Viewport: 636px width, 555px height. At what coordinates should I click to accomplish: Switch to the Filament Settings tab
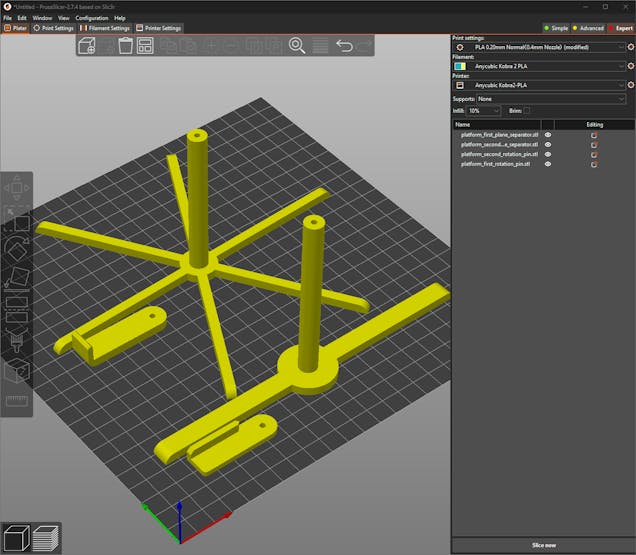(106, 28)
